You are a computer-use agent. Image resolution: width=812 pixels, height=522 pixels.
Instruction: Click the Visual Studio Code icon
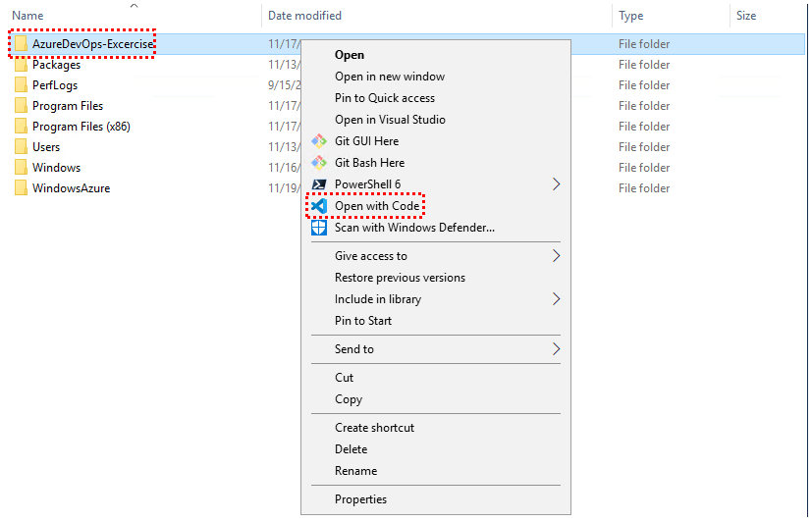click(x=319, y=206)
